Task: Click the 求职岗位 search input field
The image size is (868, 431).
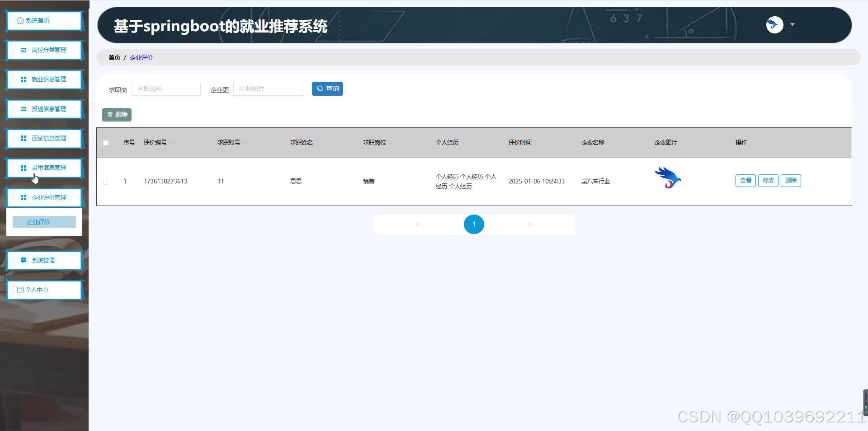Action: (165, 89)
